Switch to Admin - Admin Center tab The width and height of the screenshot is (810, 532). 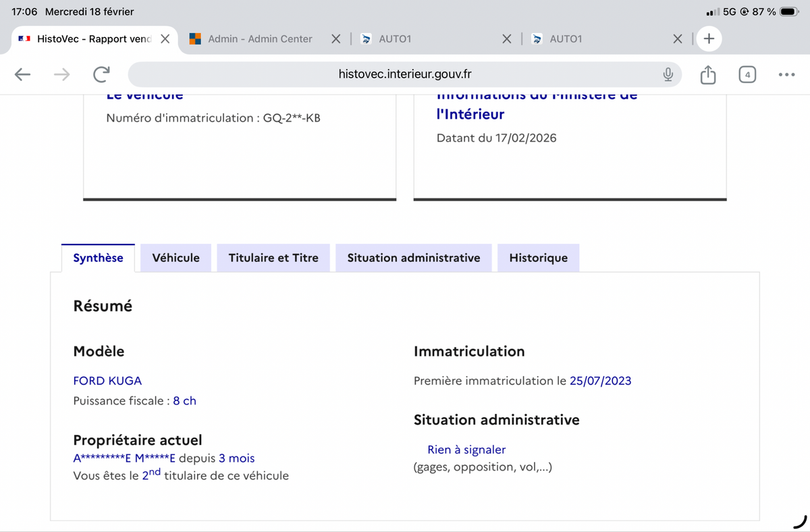pyautogui.click(x=260, y=39)
